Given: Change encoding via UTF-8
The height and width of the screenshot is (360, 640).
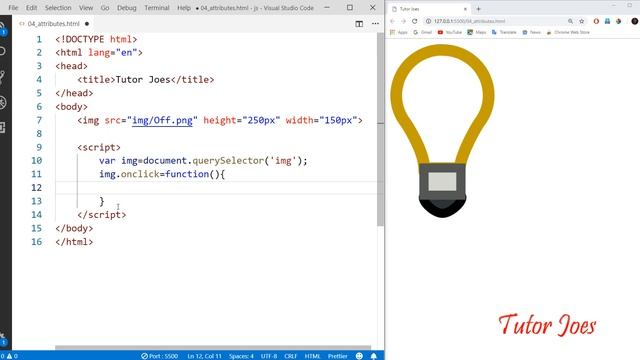Looking at the screenshot, I should pyautogui.click(x=269, y=356).
